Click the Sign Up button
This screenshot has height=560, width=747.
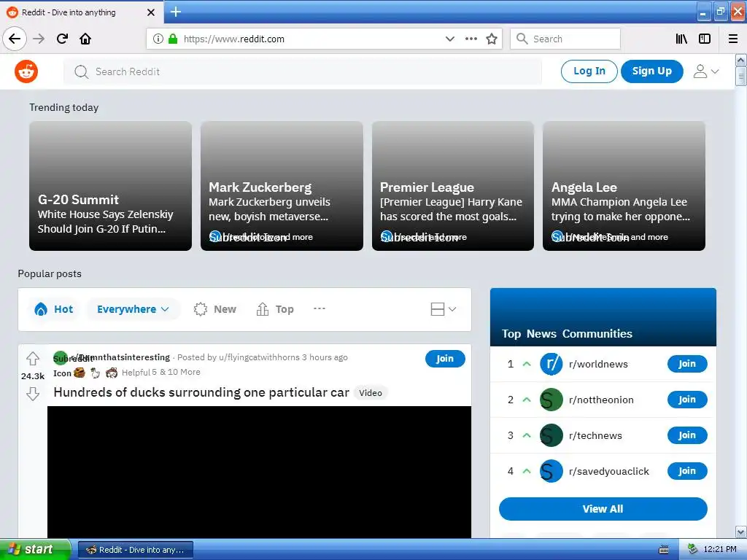651,71
